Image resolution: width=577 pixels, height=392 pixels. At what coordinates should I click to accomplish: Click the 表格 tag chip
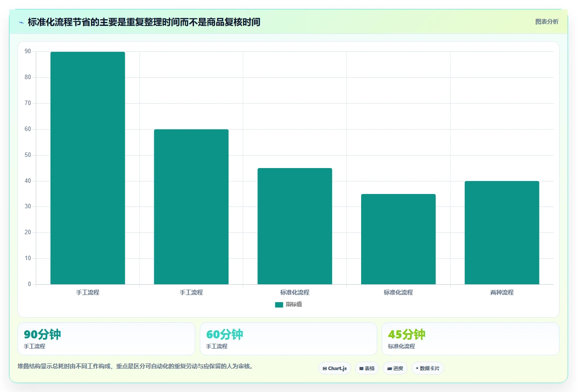(367, 368)
